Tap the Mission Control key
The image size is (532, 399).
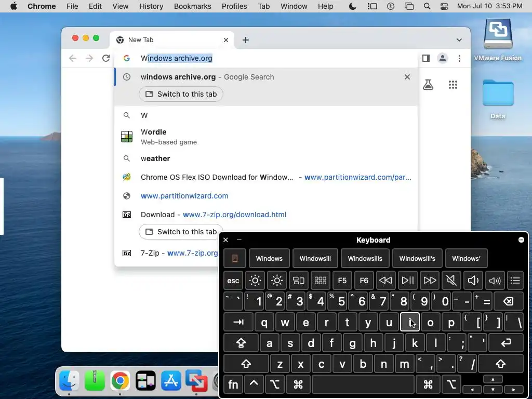pos(299,281)
